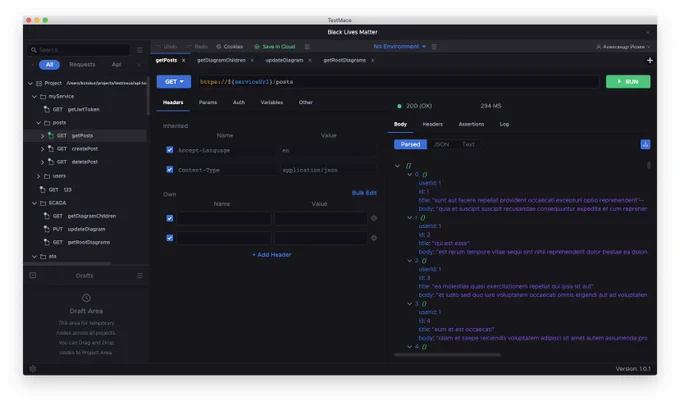Open the Log tab
The image size is (680, 406).
click(504, 124)
